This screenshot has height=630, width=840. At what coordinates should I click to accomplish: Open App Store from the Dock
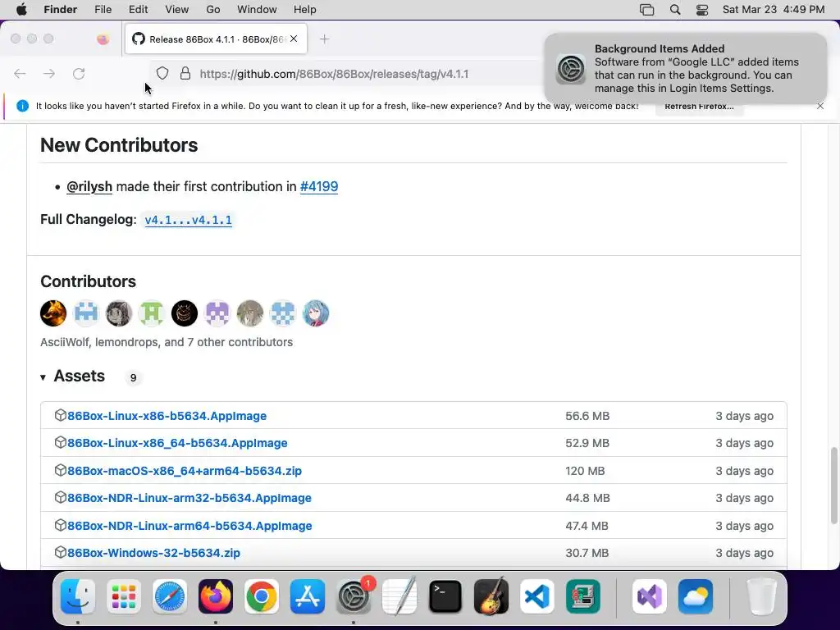click(308, 596)
